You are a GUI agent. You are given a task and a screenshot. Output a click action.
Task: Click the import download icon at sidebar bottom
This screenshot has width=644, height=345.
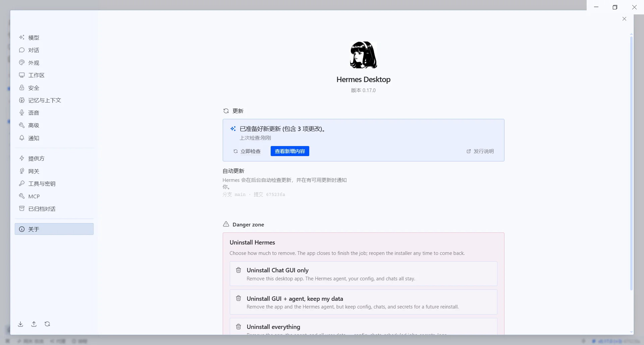tap(20, 324)
